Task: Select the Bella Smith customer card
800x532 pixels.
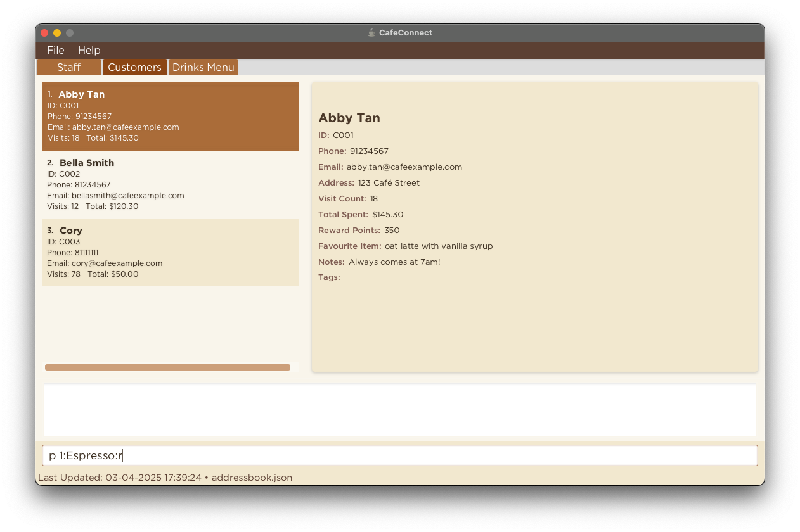Action: [171, 184]
